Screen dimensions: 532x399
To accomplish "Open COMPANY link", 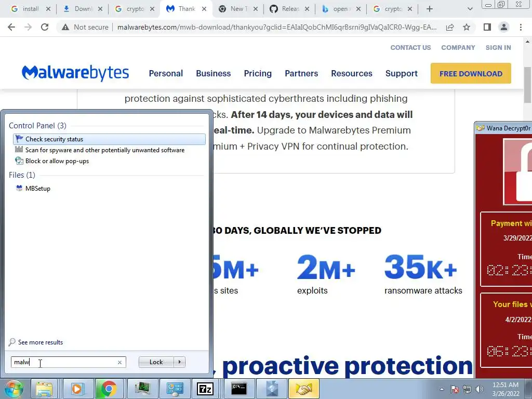I will point(458,47).
